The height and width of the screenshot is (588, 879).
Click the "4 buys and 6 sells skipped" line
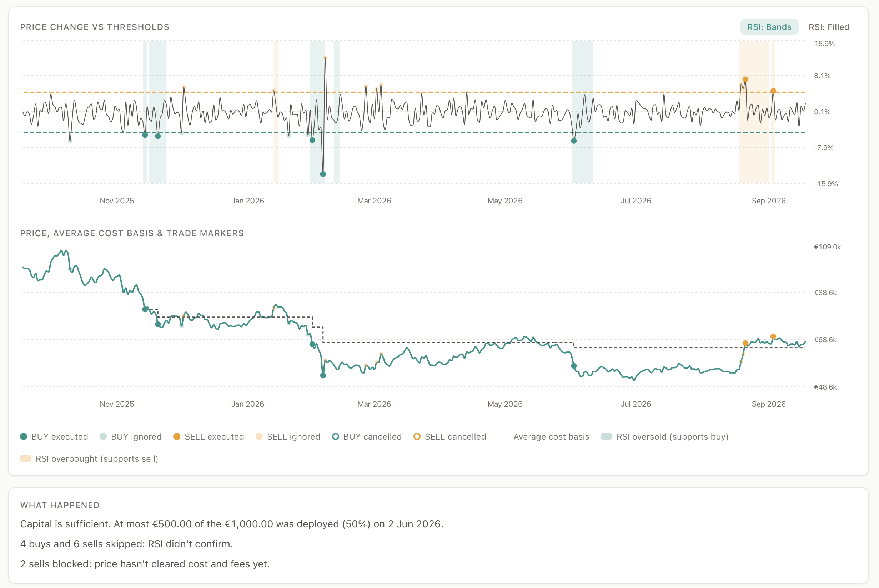[126, 544]
